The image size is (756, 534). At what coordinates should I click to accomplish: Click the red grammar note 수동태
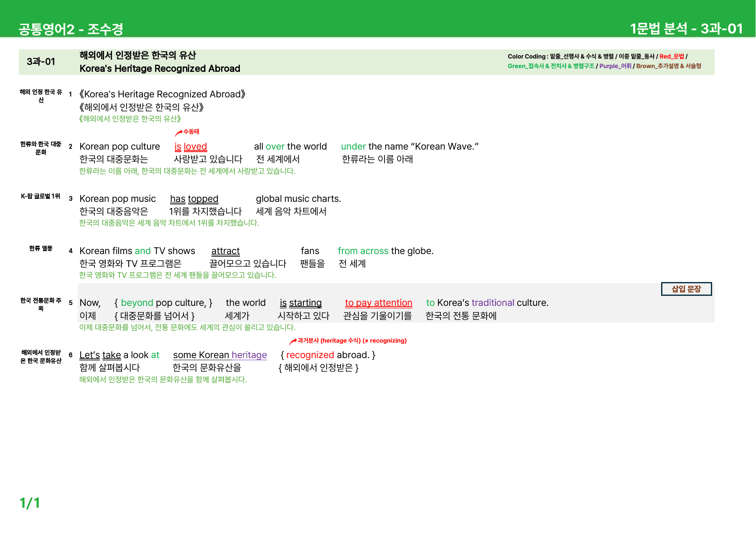[191, 132]
